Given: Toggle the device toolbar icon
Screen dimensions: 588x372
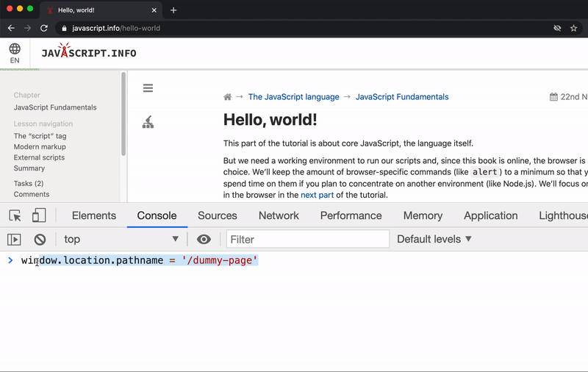Looking at the screenshot, I should coord(39,215).
